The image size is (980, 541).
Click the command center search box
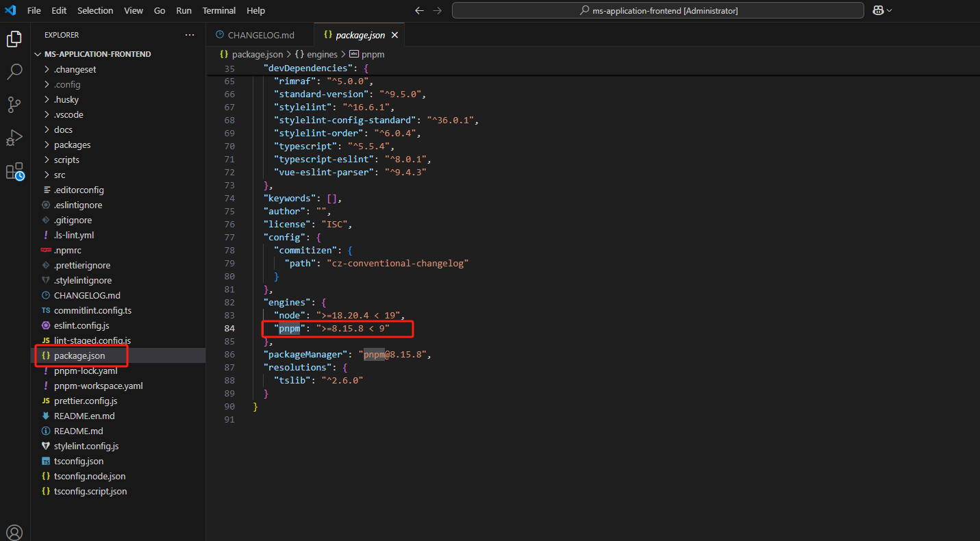click(x=657, y=10)
